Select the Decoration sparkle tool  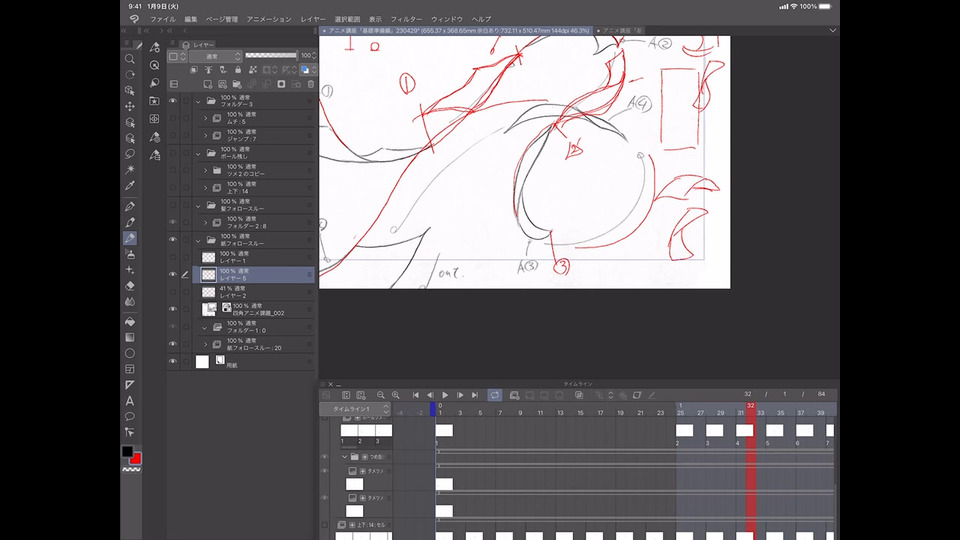(130, 270)
